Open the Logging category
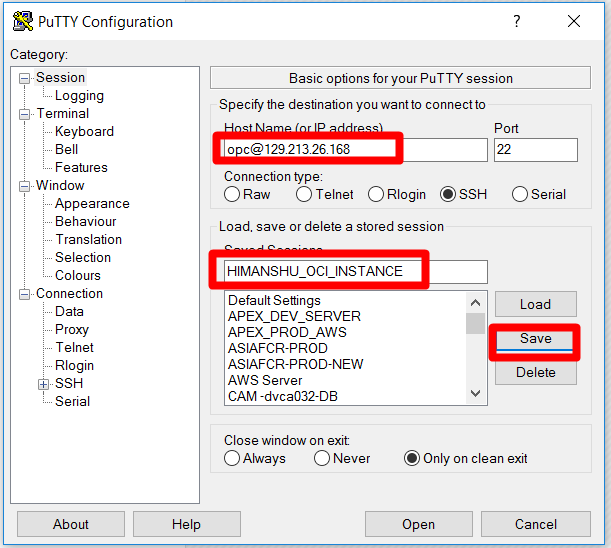This screenshot has width=611, height=548. click(79, 95)
